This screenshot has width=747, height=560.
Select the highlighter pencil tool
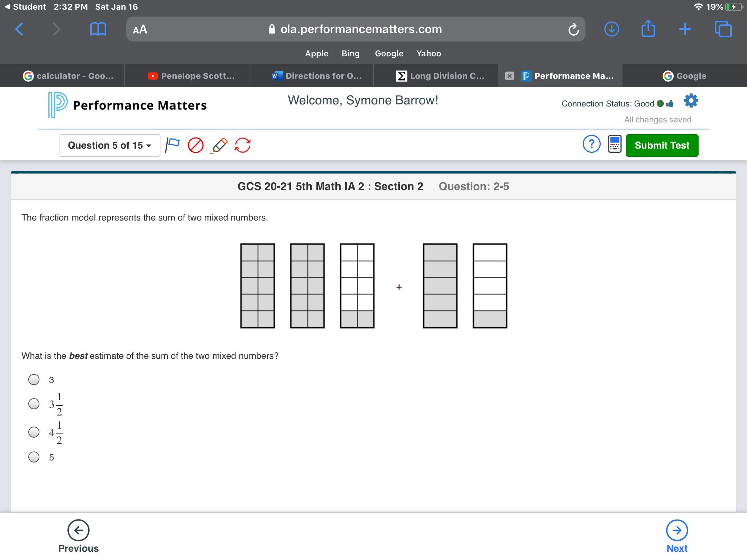coord(219,145)
